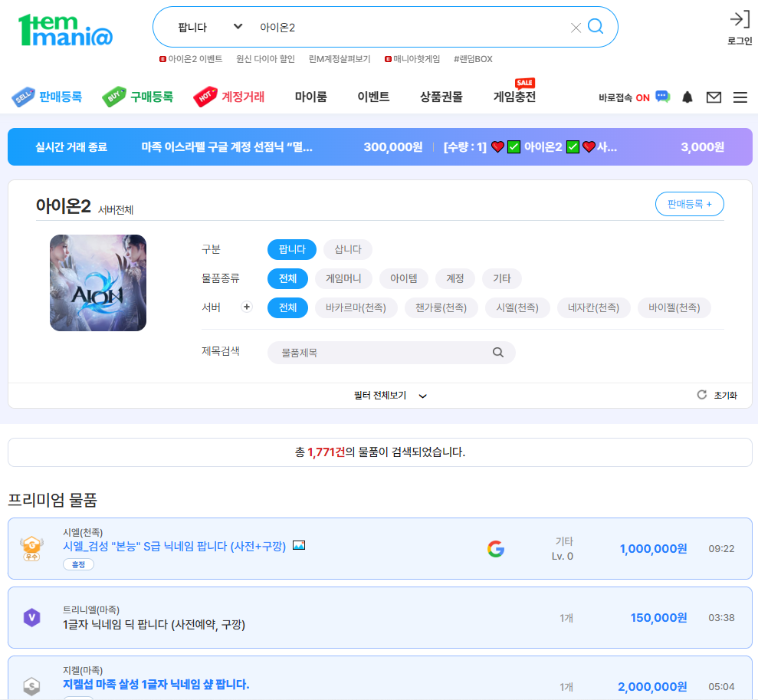The width and height of the screenshot is (758, 700).
Task: Click the 마족 이스라펠 구글 계정 banner item
Action: (x=227, y=147)
